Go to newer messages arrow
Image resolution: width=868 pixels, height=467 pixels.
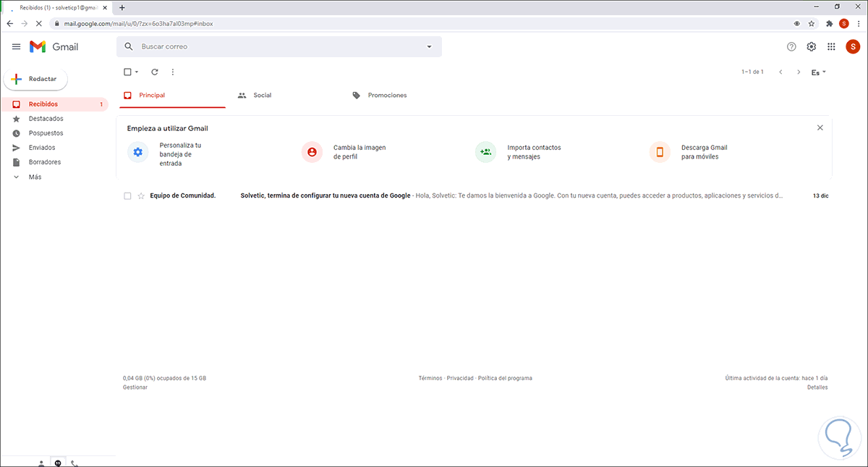coord(780,72)
